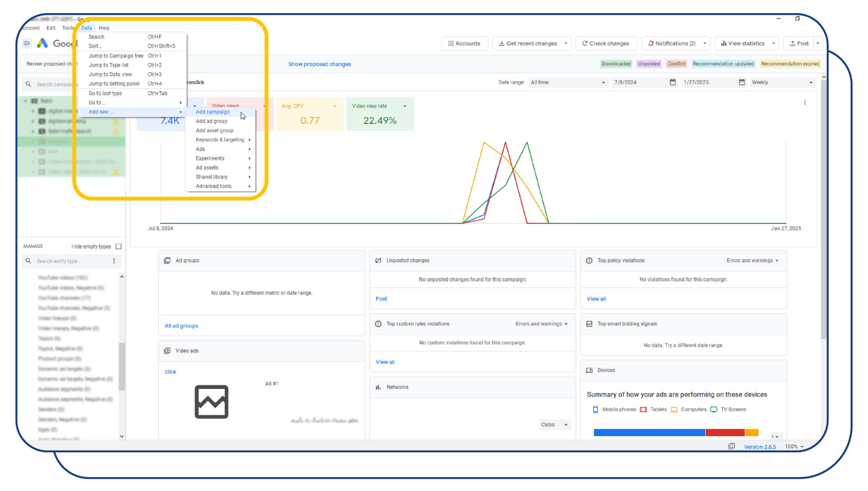Click the Post button in the toolbar

click(799, 43)
